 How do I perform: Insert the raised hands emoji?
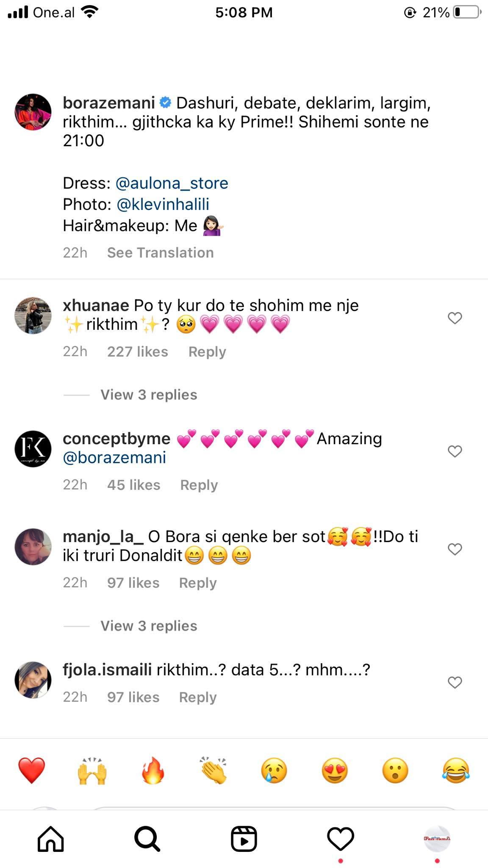[x=92, y=770]
